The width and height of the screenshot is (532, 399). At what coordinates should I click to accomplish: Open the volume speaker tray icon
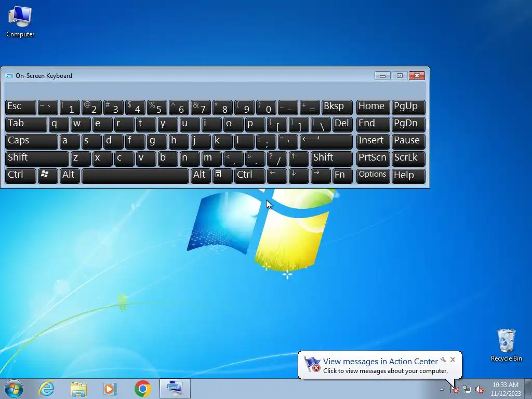480,390
